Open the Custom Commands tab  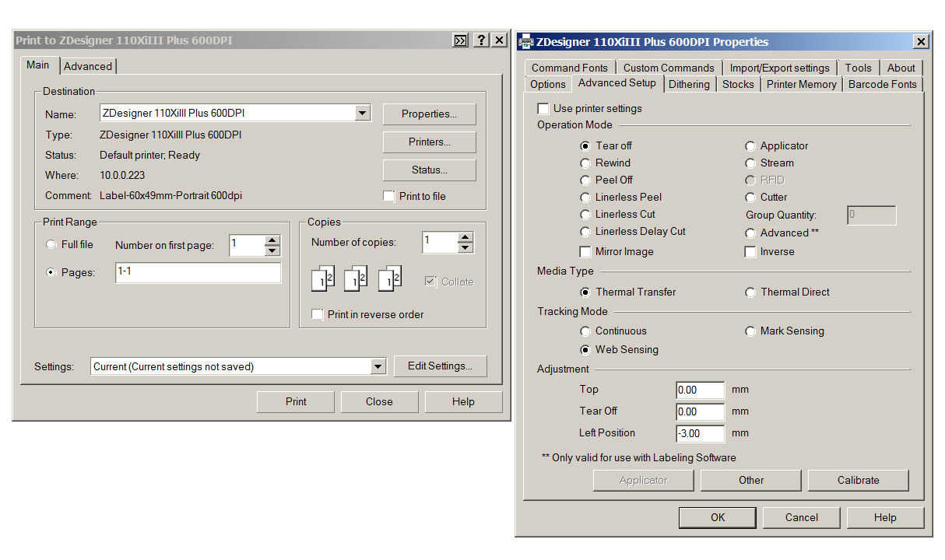(669, 68)
